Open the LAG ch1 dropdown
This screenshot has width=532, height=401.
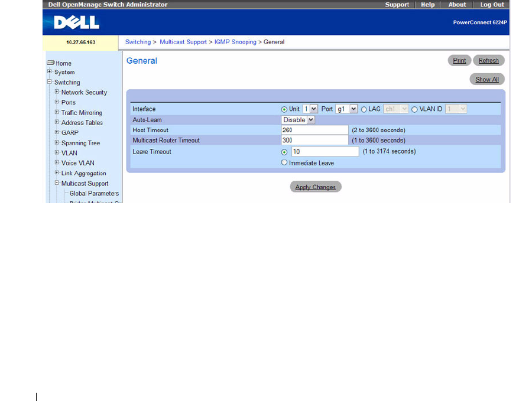click(395, 109)
